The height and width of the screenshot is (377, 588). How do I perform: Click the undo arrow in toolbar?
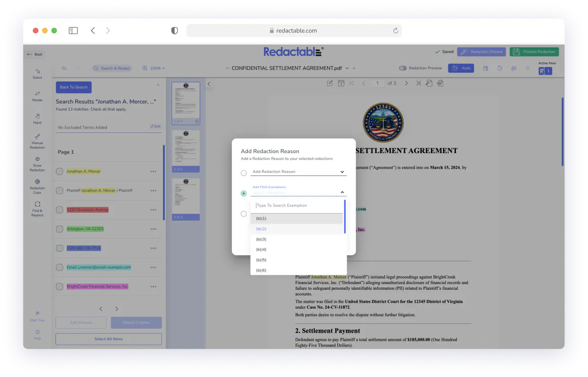pos(64,68)
